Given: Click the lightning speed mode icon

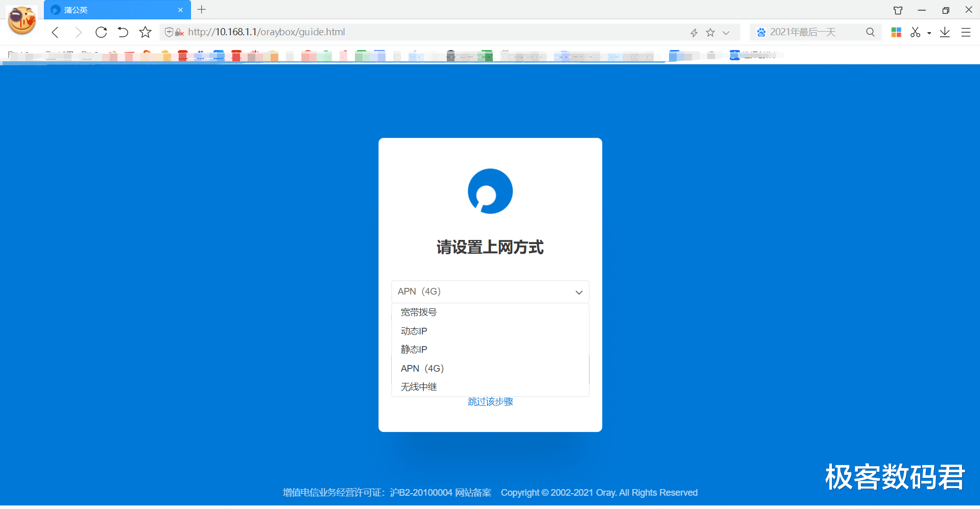Looking at the screenshot, I should 694,33.
